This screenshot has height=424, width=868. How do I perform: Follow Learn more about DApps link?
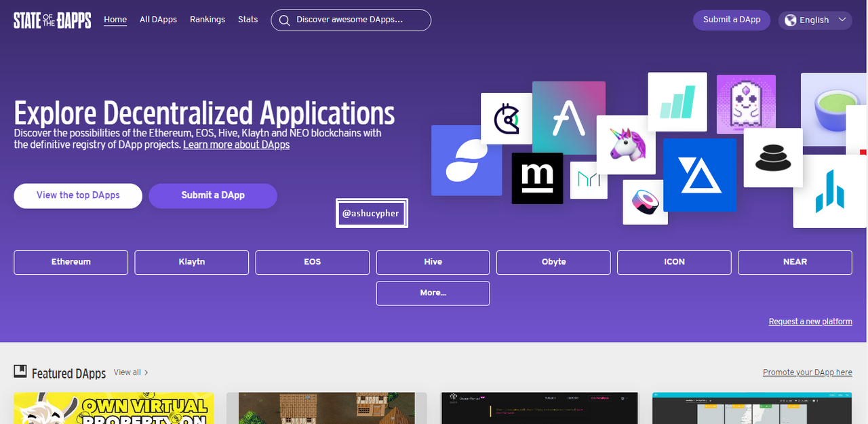(236, 144)
